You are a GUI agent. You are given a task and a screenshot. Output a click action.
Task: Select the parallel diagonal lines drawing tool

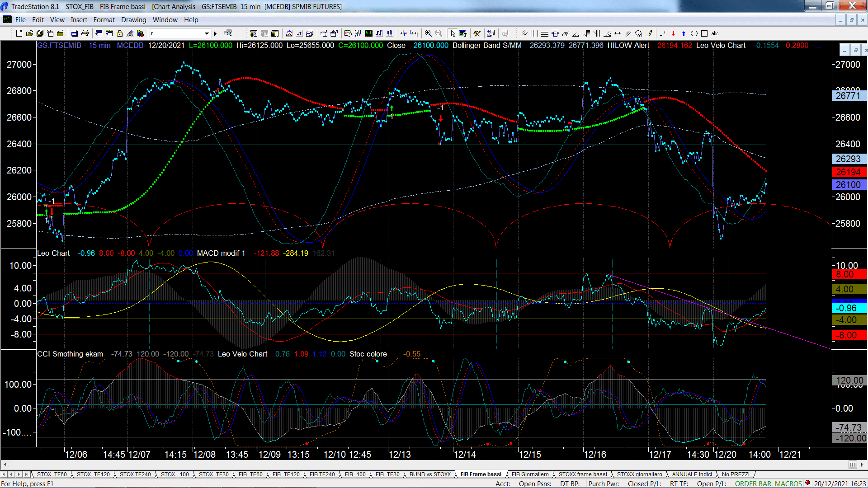[x=628, y=33]
